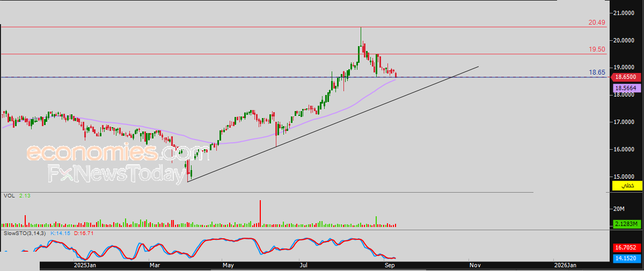Click the Nov time axis label

[x=474, y=265]
